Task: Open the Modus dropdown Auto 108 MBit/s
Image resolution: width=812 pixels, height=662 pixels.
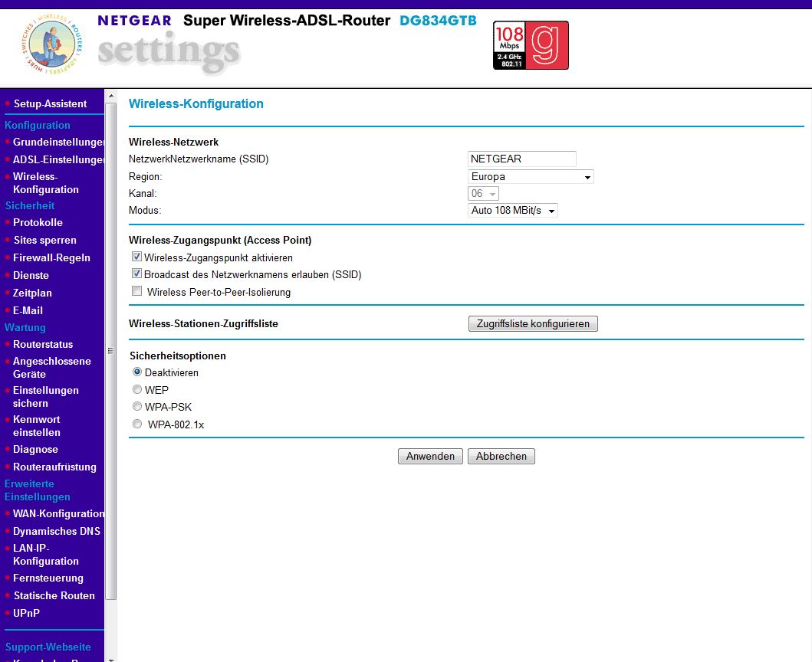Action: point(513,210)
